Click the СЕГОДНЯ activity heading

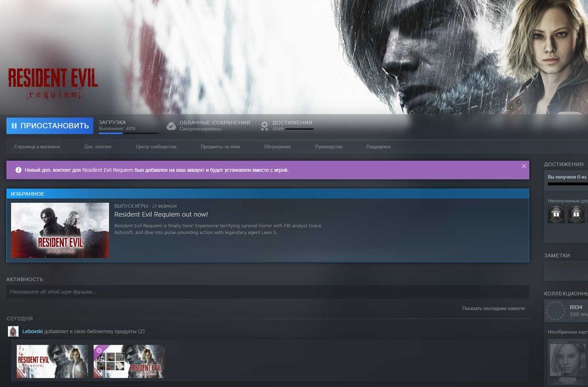19,318
